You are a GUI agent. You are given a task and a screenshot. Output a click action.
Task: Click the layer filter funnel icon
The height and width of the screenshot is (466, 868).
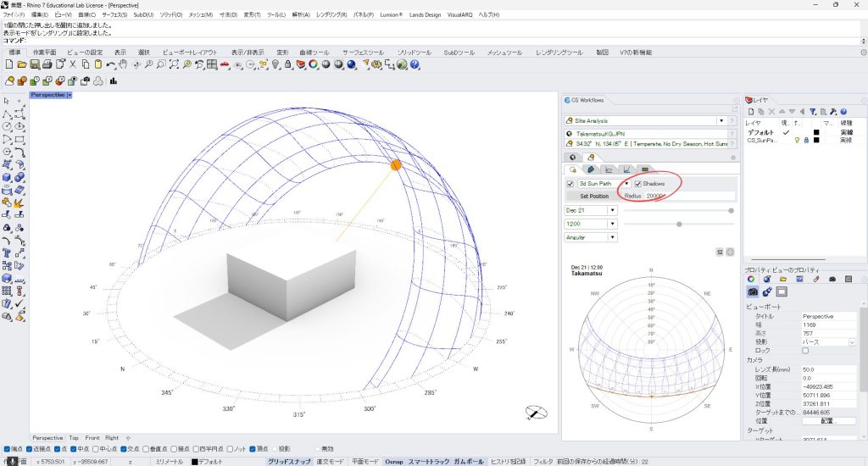coord(813,111)
